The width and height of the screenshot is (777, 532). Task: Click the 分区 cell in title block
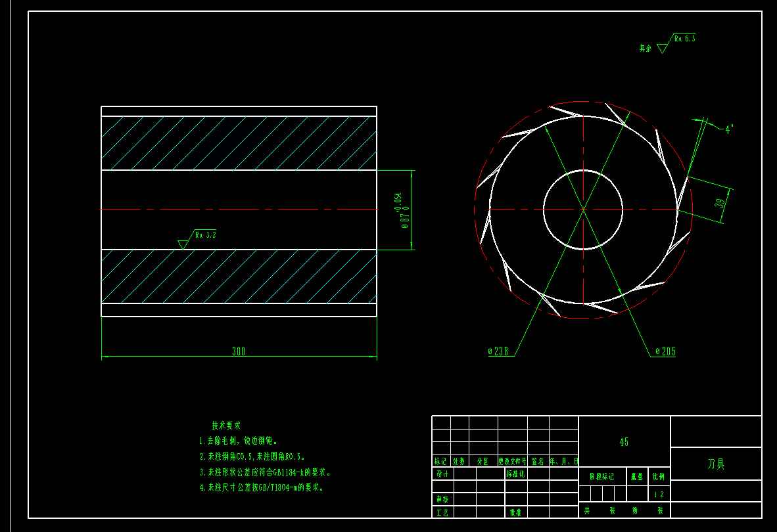tap(483, 461)
